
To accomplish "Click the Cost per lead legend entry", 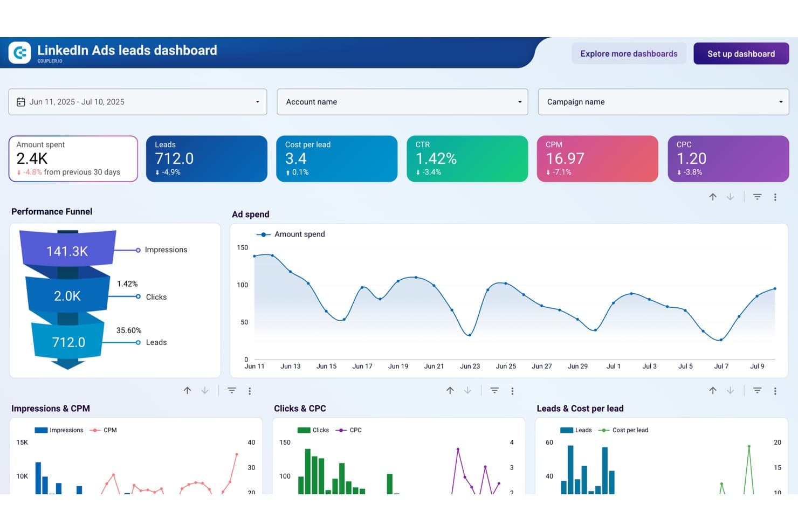I will (x=623, y=430).
